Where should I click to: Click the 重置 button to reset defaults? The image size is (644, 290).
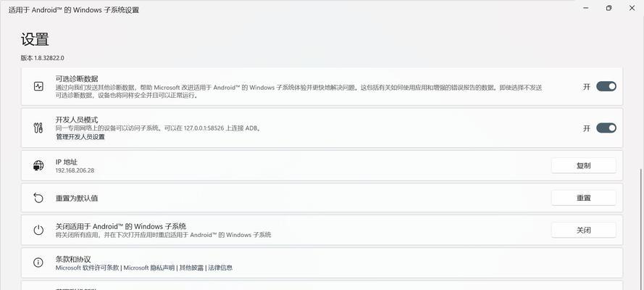point(583,198)
